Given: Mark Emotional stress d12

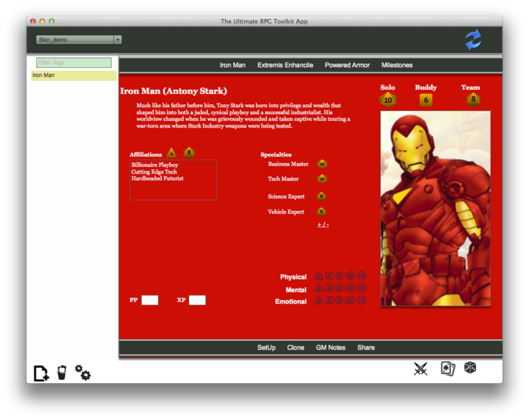Looking at the screenshot, I should pos(361,300).
